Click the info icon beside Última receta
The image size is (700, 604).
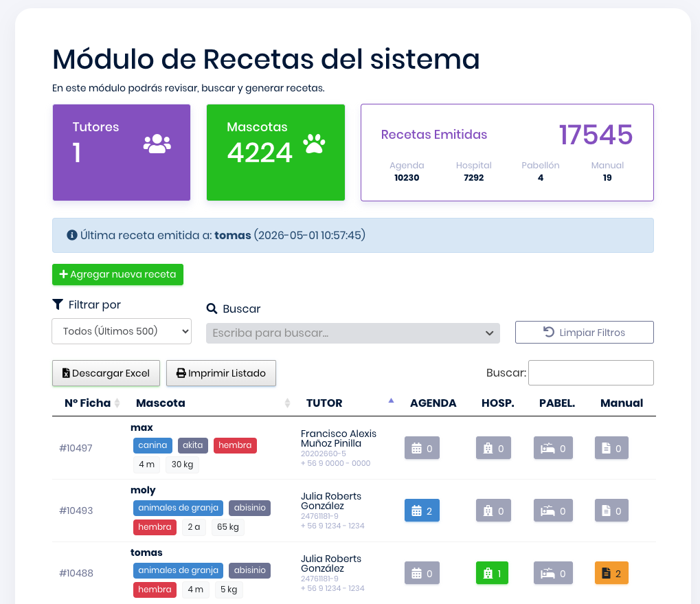[72, 235]
